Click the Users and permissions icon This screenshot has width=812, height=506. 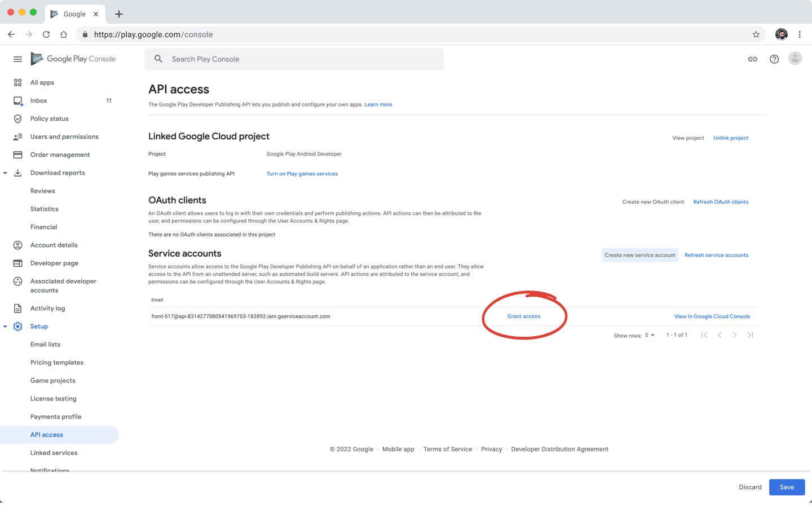[x=17, y=137]
